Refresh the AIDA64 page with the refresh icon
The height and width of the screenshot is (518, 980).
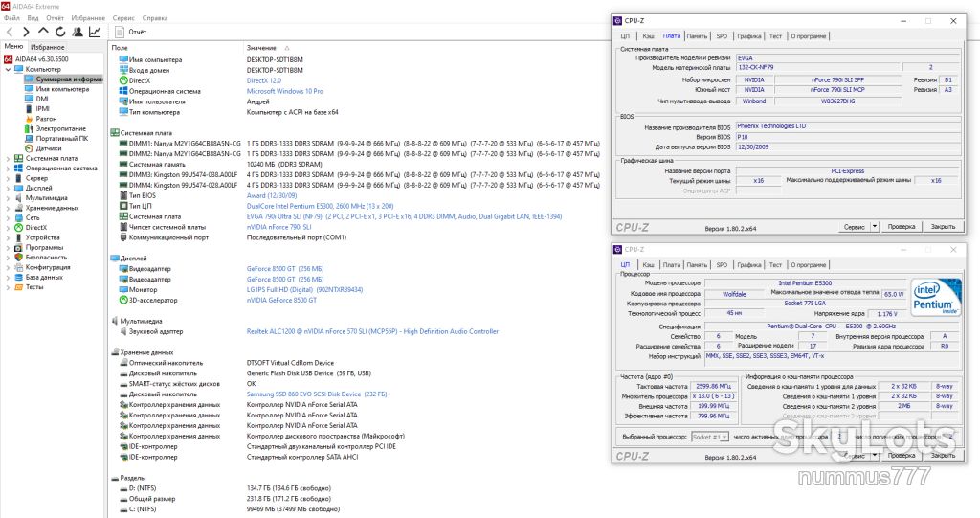(x=60, y=32)
